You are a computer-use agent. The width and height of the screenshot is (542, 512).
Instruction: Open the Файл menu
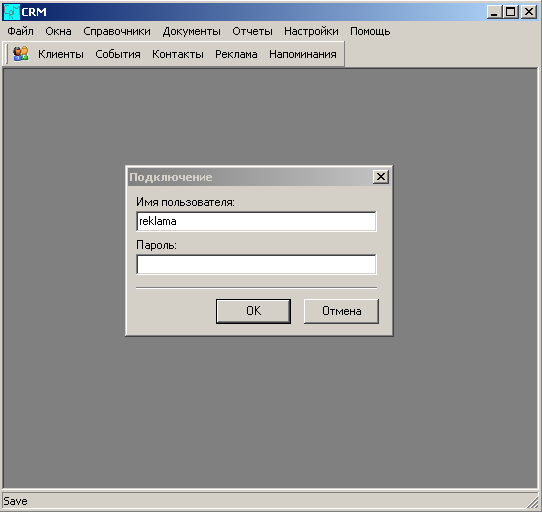pyautogui.click(x=20, y=31)
